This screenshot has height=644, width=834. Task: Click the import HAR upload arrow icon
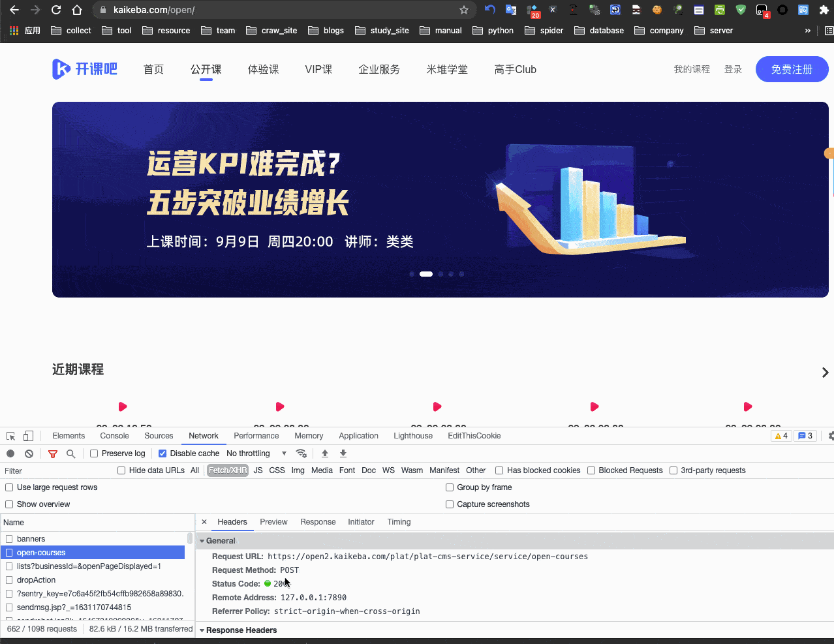coord(325,453)
